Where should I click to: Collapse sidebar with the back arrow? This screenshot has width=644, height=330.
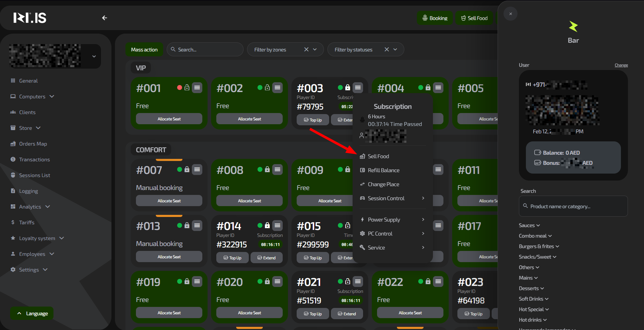[x=104, y=18]
